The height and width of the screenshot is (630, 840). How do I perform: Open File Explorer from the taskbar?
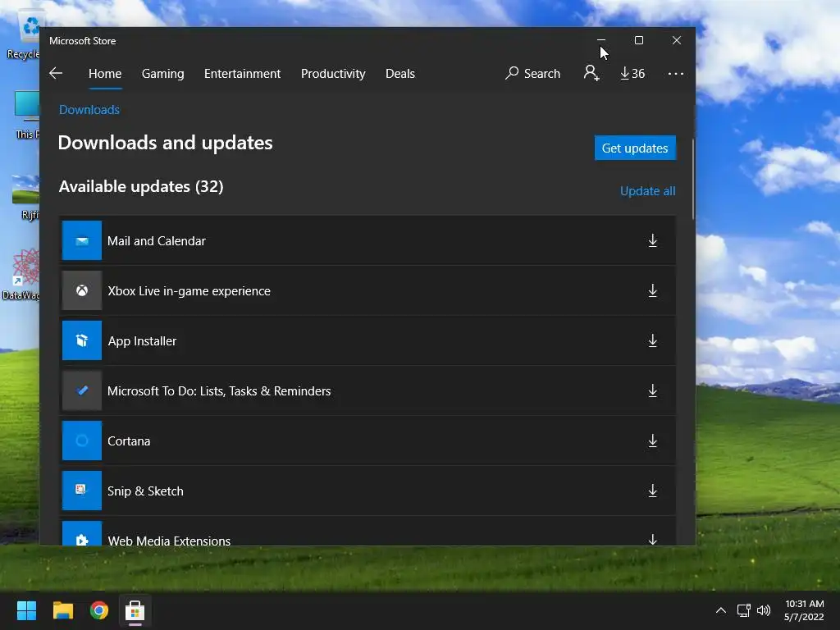point(62,610)
